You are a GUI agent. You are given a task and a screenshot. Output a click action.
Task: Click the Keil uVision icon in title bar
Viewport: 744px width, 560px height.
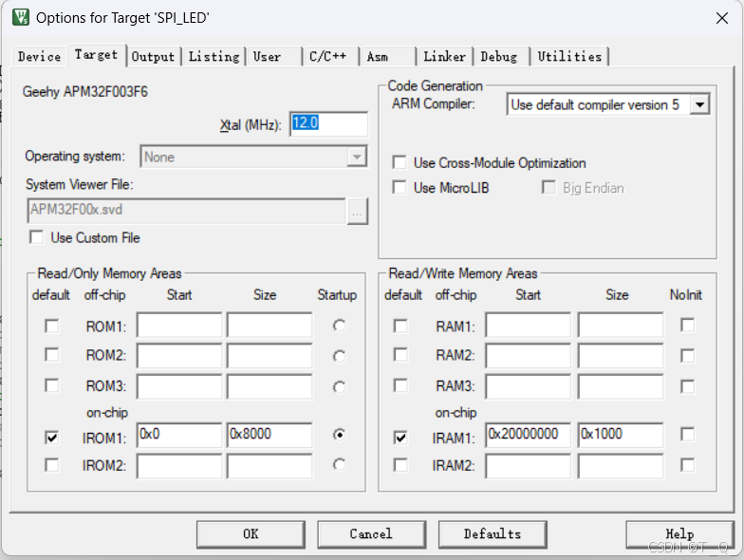[x=21, y=17]
